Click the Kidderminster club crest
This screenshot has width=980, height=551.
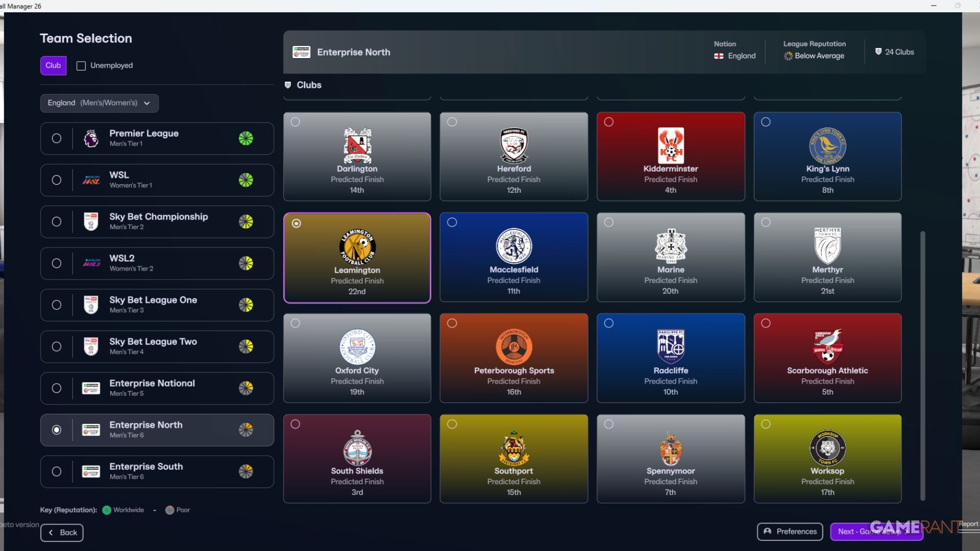point(670,145)
